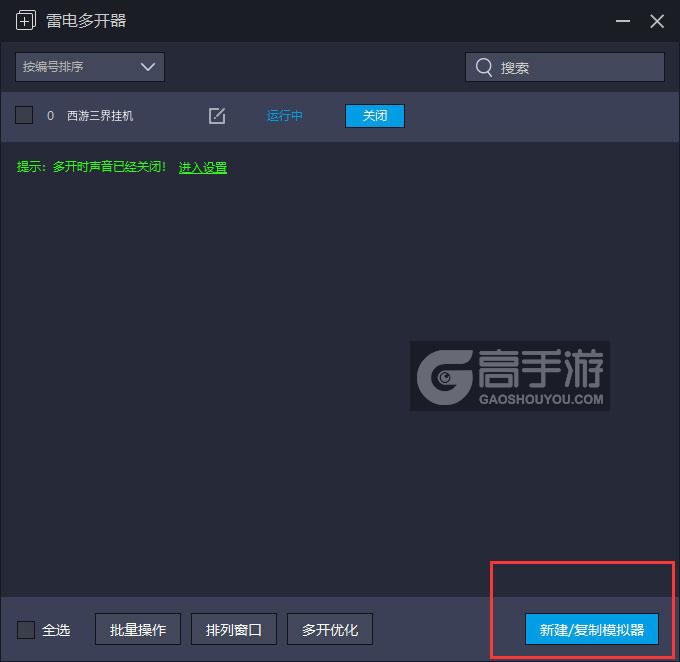Open 批量操作 batch operations
The width and height of the screenshot is (680, 662).
point(138,629)
